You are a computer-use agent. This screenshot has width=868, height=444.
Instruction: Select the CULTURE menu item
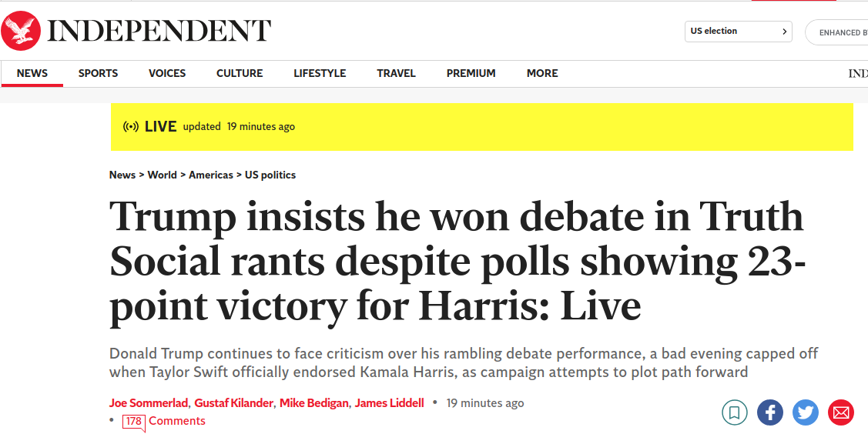click(240, 73)
